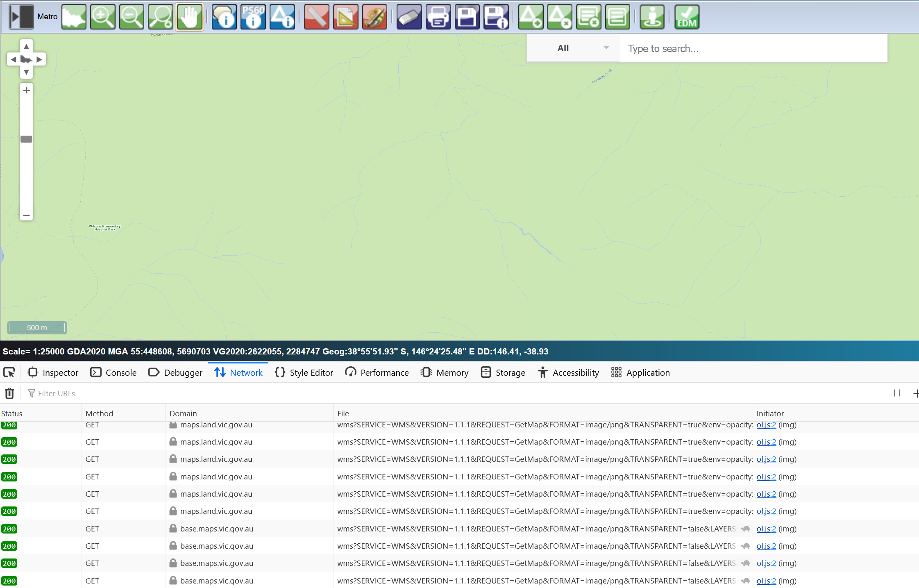The width and height of the screenshot is (919, 588).
Task: Drag the zoom level slider control
Action: [26, 138]
